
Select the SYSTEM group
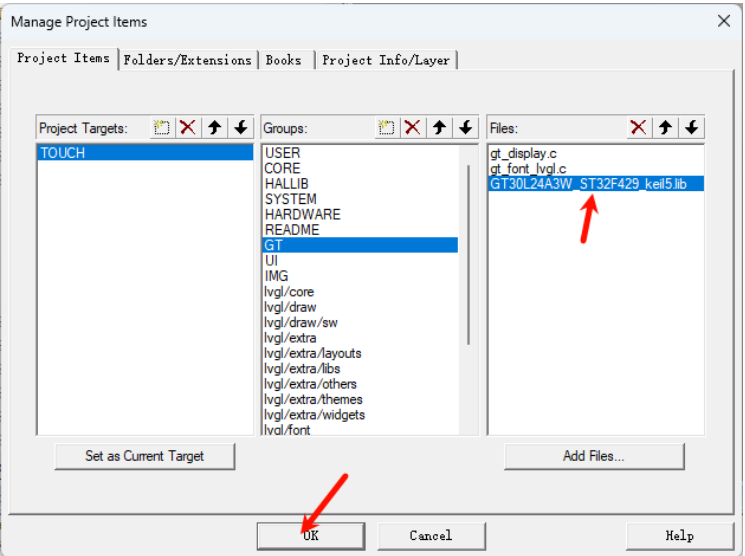pyautogui.click(x=361, y=199)
